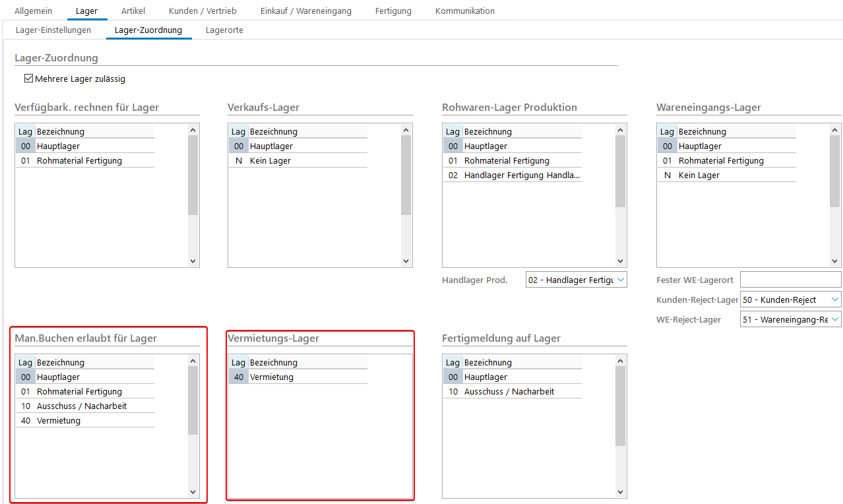843x504 pixels.
Task: Click scroll up arrow in Wareneingangs-Lager list
Action: tap(834, 130)
